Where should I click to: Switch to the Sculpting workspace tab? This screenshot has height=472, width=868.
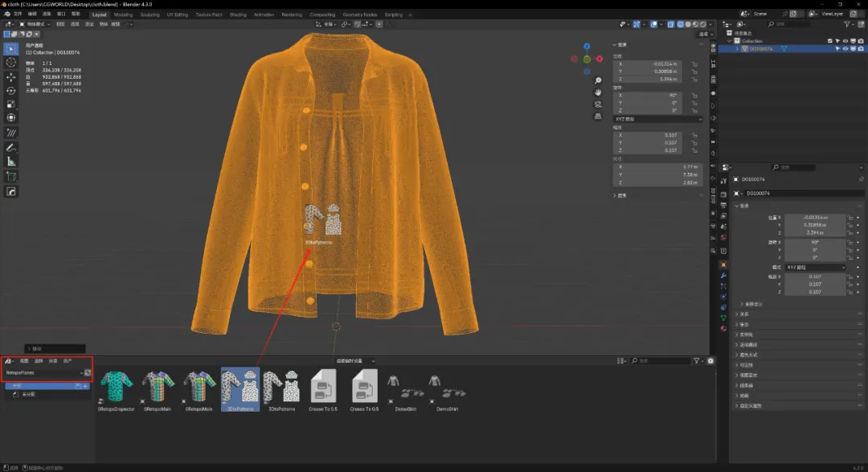(149, 14)
